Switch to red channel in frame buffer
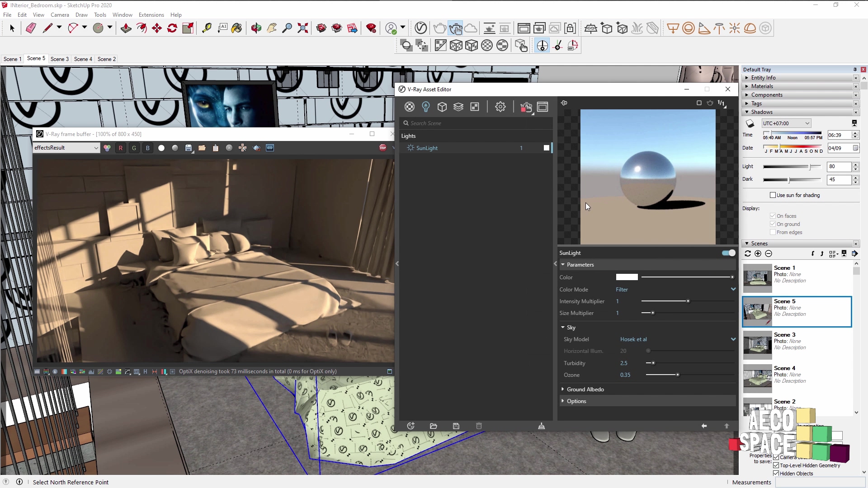The height and width of the screenshot is (488, 868). tap(121, 148)
